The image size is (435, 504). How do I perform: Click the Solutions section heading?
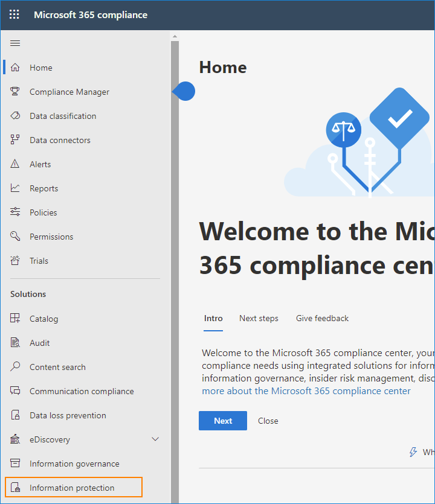click(x=28, y=294)
